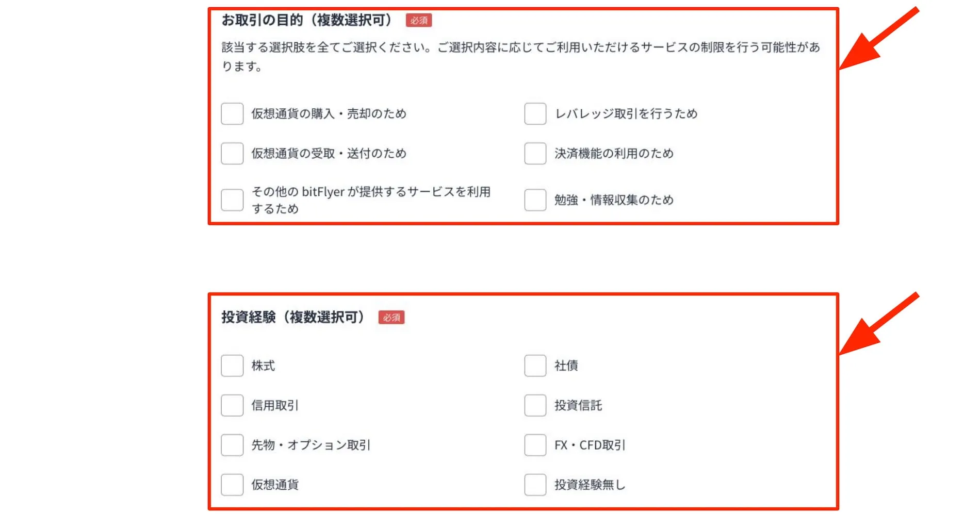Select 投資信託 as investment experience
The width and height of the screenshot is (980, 514).
pyautogui.click(x=534, y=405)
